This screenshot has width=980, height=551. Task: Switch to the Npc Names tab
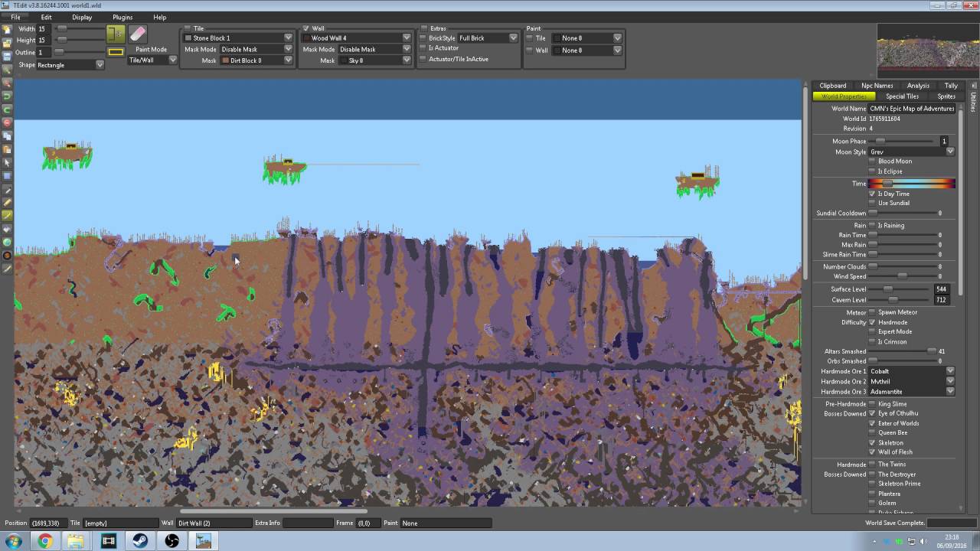point(877,86)
